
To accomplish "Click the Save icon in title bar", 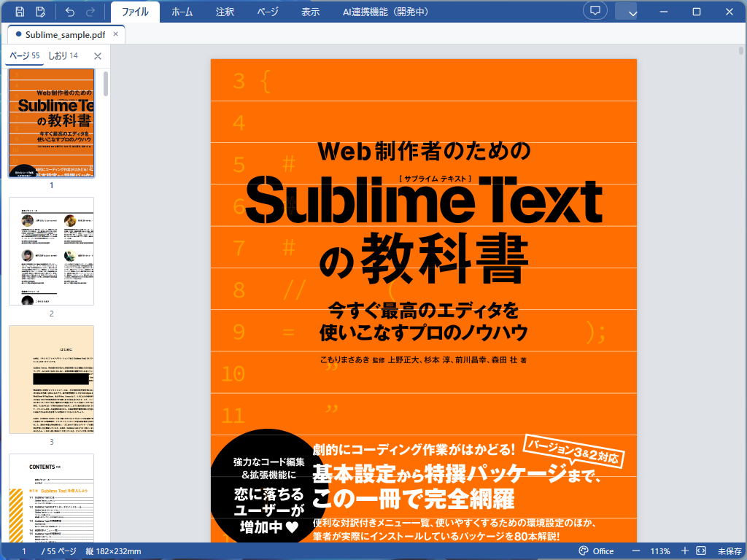I will [x=20, y=12].
